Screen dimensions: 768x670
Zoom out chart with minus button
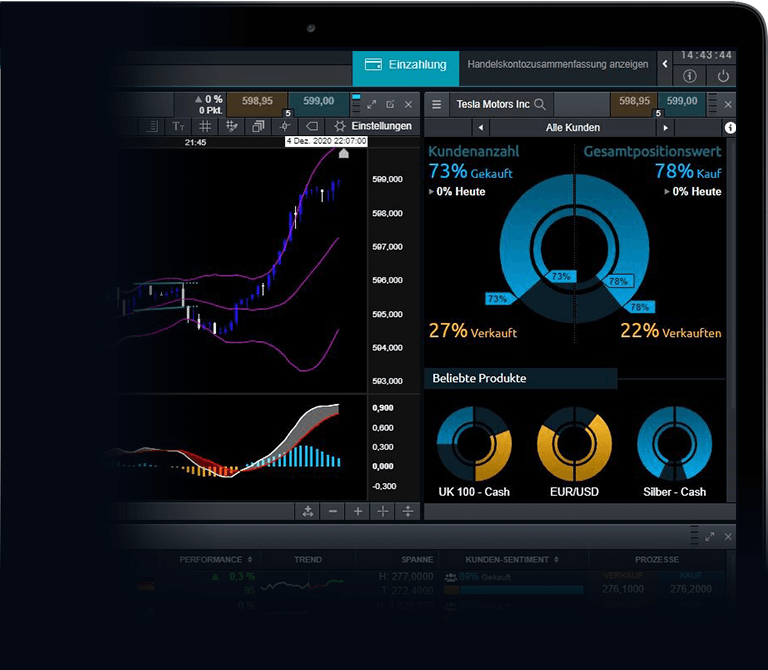click(333, 511)
